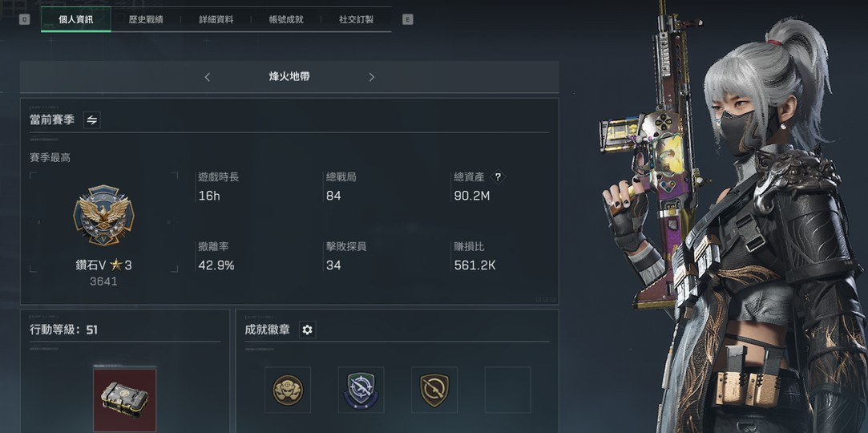868x433 pixels.
Task: Select the 個人資訊 tab
Action: tap(76, 19)
